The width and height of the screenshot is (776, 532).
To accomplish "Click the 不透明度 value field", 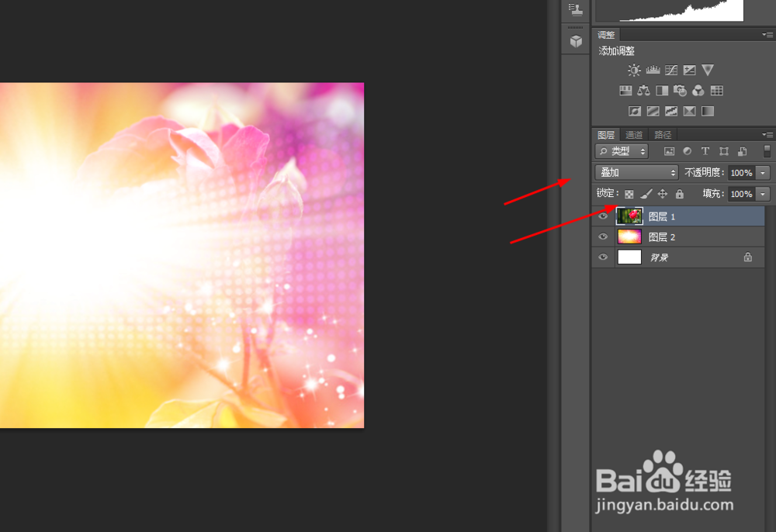I will pos(741,173).
